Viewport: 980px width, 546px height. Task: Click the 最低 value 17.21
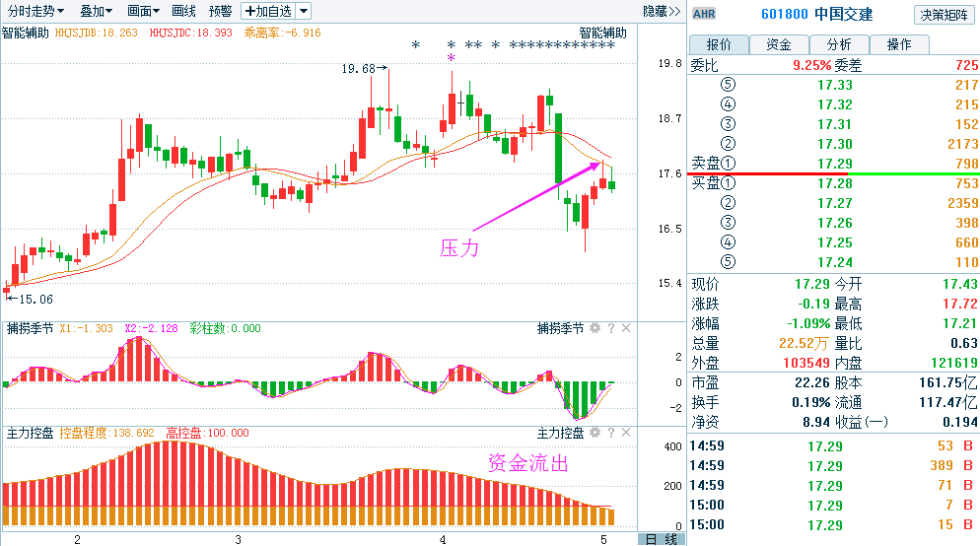pos(960,323)
